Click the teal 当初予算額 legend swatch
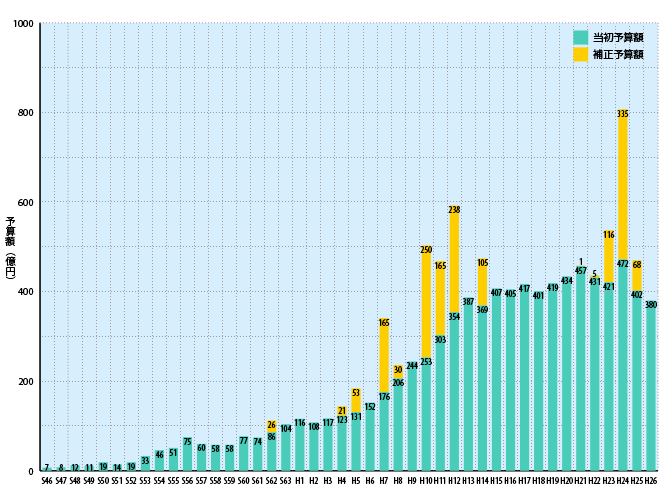The image size is (670, 500). click(x=580, y=38)
